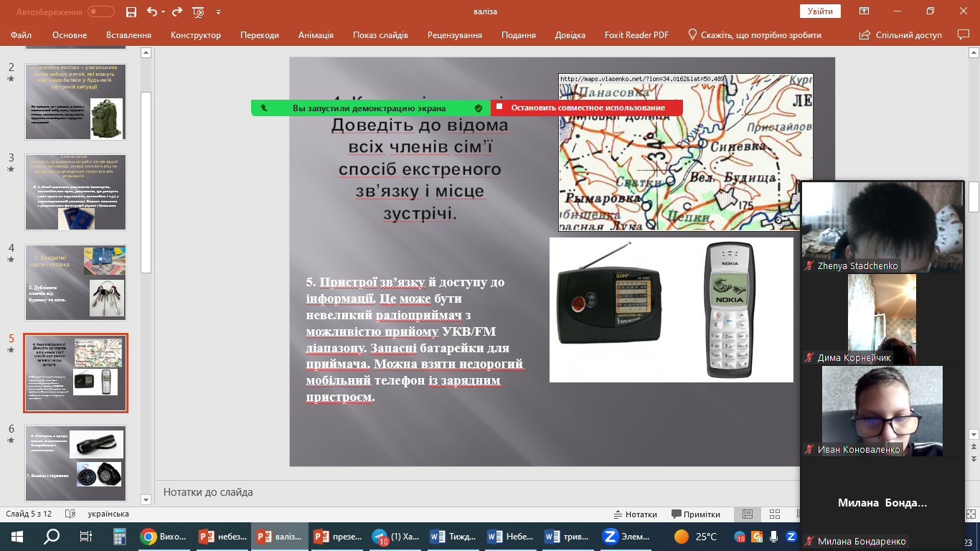Click Иван Коноваленко video tile
This screenshot has width=980, height=551.
point(882,410)
